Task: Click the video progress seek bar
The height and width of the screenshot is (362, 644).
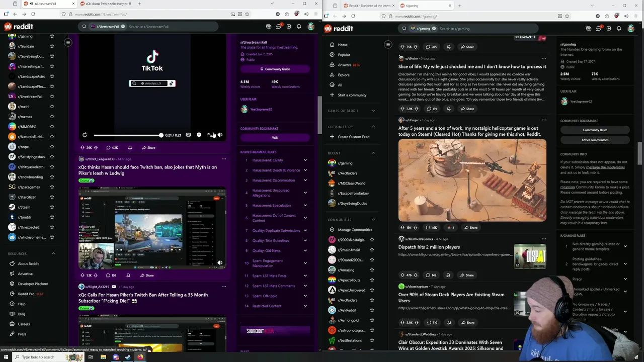Action: [128, 135]
